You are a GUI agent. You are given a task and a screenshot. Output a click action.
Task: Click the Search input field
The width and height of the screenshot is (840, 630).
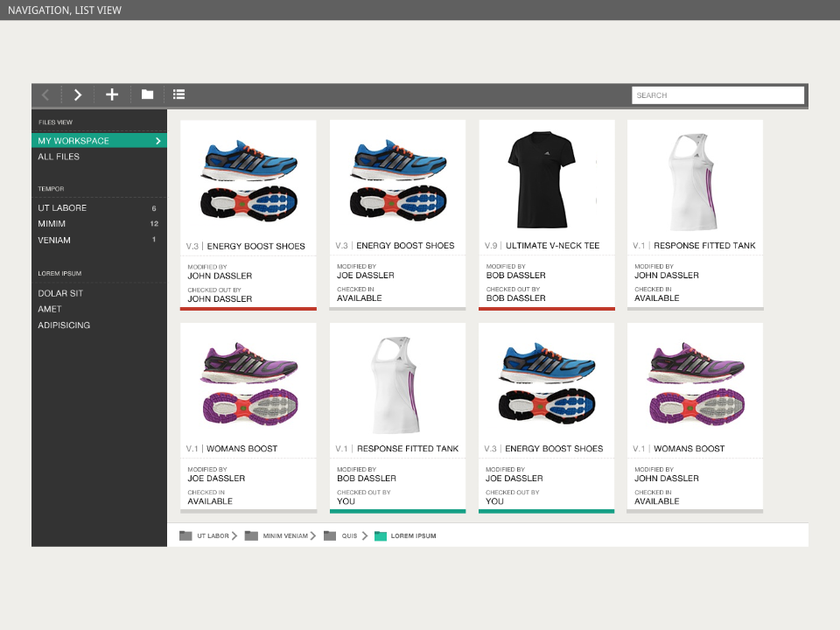click(717, 95)
